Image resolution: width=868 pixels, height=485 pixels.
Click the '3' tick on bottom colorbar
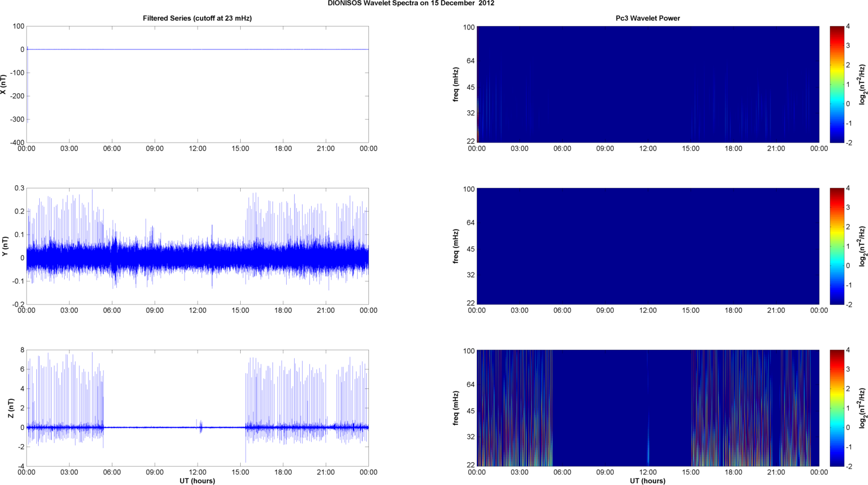tap(848, 370)
